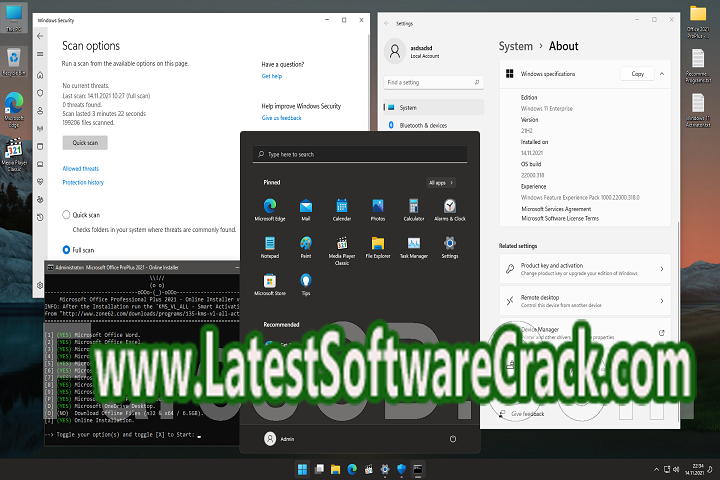The image size is (720, 480).
Task: Select the Full scan radio option
Action: tap(67, 249)
